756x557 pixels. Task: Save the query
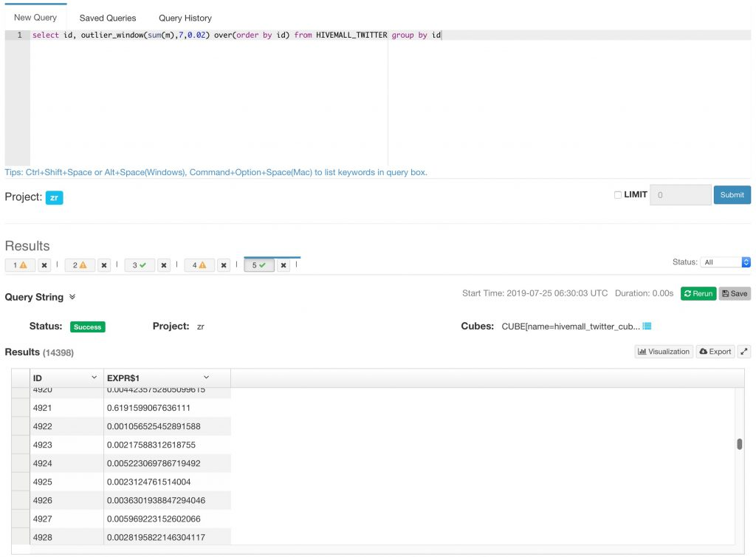coord(735,293)
